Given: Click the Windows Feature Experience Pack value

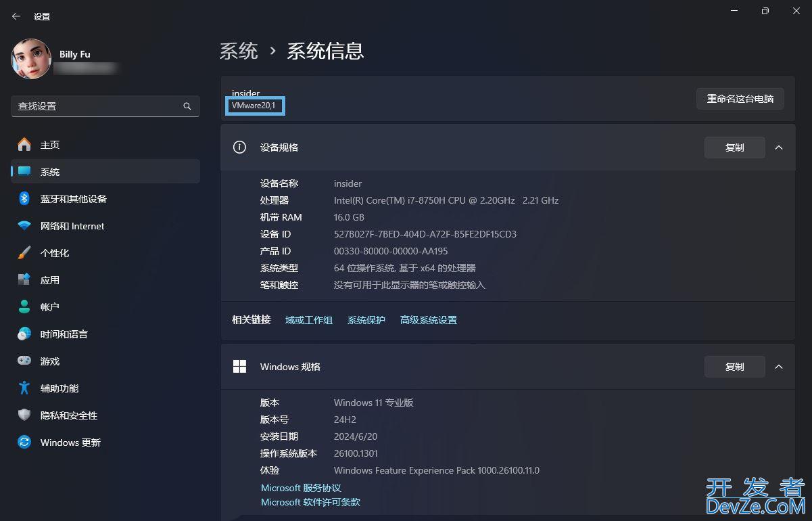Looking at the screenshot, I should [437, 470].
